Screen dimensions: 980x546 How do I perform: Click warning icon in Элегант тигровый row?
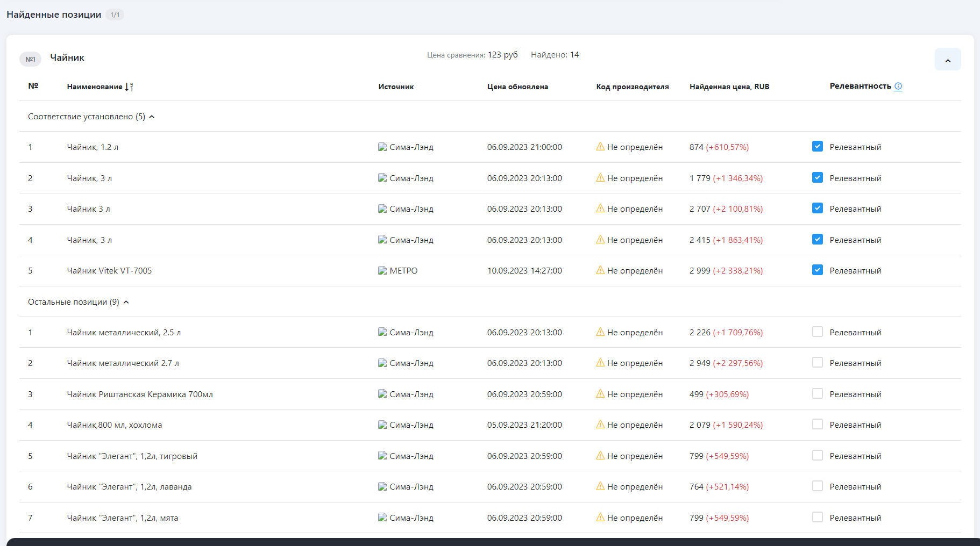coord(600,455)
